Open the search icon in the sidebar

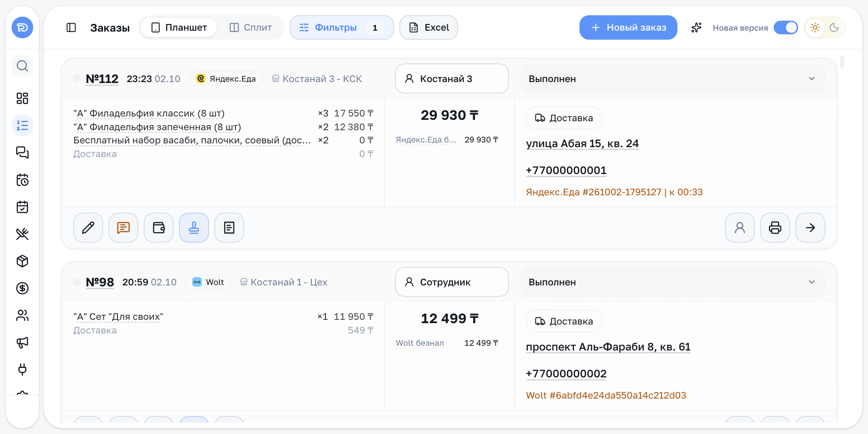click(x=22, y=66)
